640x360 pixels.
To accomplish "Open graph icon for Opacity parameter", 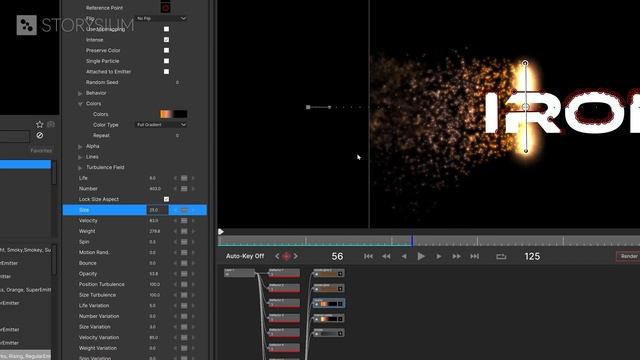I will tap(184, 273).
